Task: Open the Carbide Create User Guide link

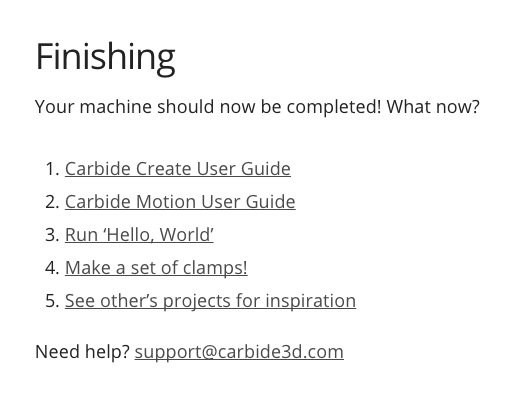Action: pyautogui.click(x=178, y=168)
